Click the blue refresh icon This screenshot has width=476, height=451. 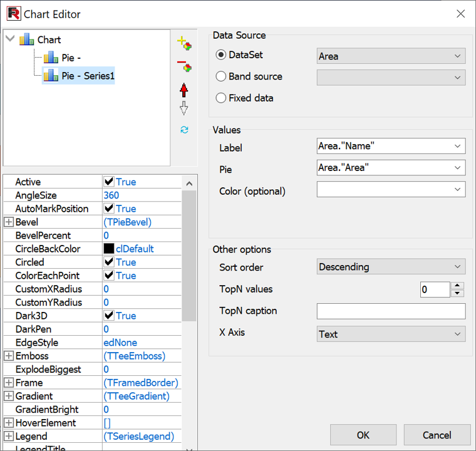click(184, 130)
